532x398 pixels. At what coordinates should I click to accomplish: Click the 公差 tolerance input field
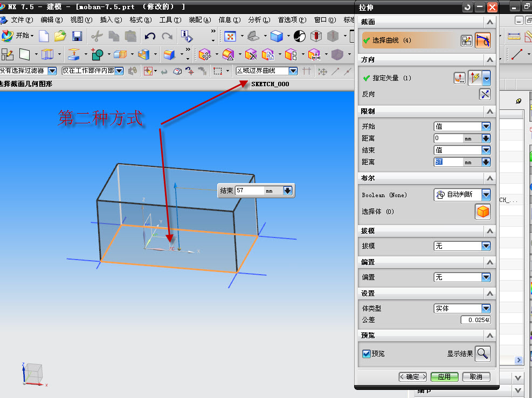coord(476,320)
